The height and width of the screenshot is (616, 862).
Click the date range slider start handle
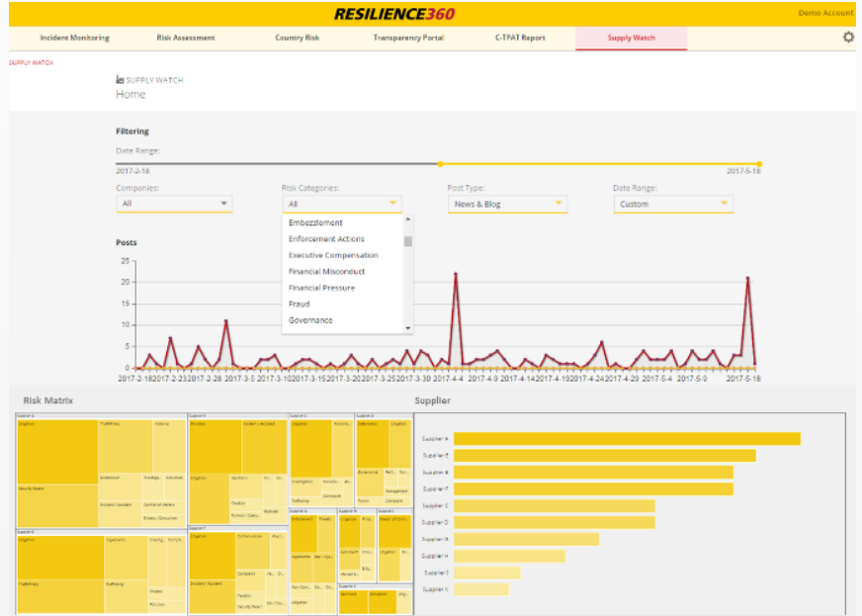coord(440,164)
